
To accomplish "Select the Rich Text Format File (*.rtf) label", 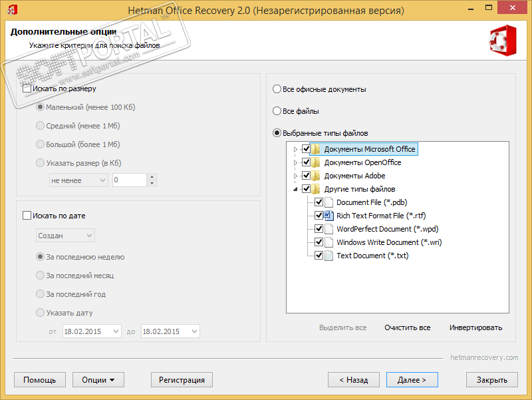I will (x=381, y=216).
